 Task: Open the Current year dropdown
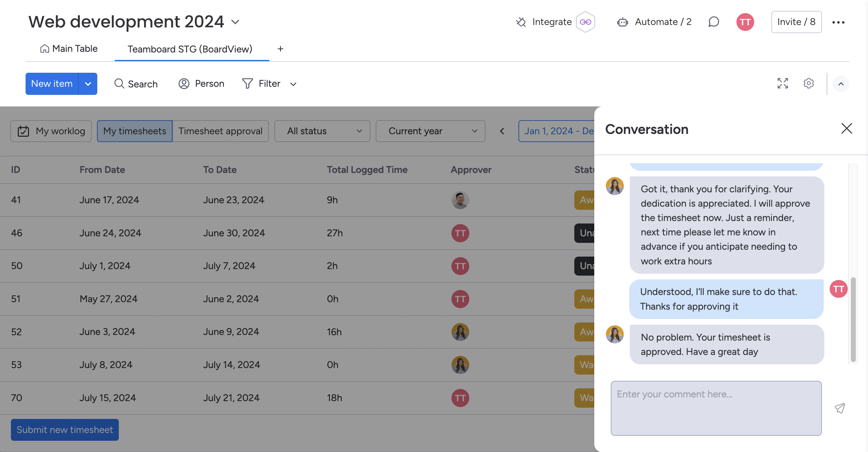(x=430, y=131)
